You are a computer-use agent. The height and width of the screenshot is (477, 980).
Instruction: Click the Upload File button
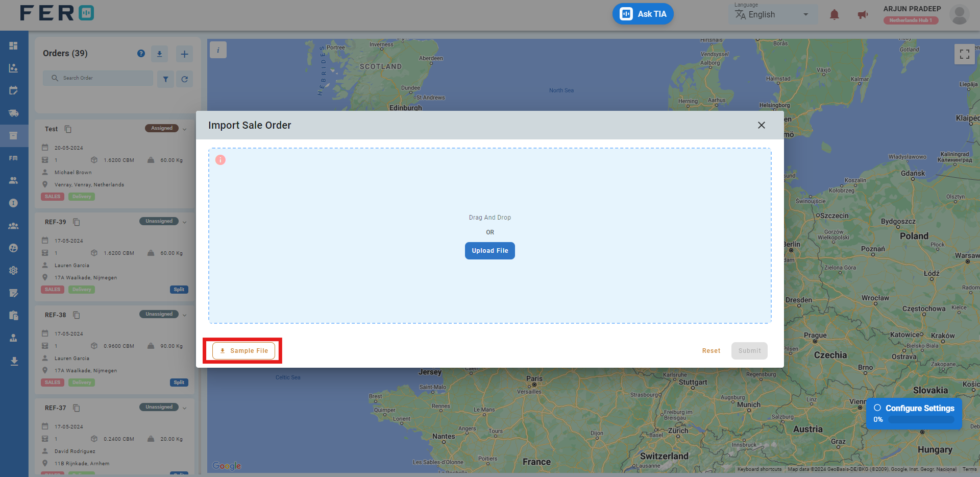pyautogui.click(x=489, y=251)
